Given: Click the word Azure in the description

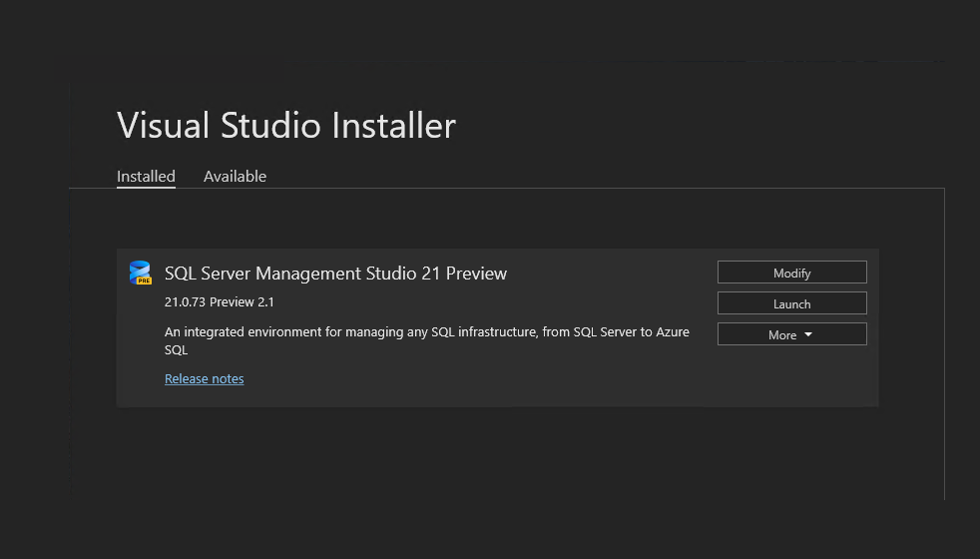Looking at the screenshot, I should pos(672,331).
